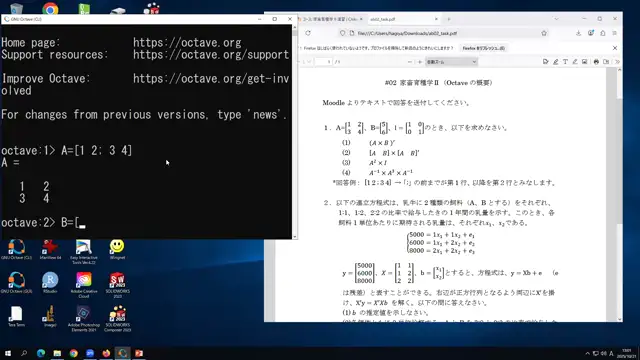Open the red star desktop shortcut
The width and height of the screenshot is (640, 360).
(x=50, y=250)
